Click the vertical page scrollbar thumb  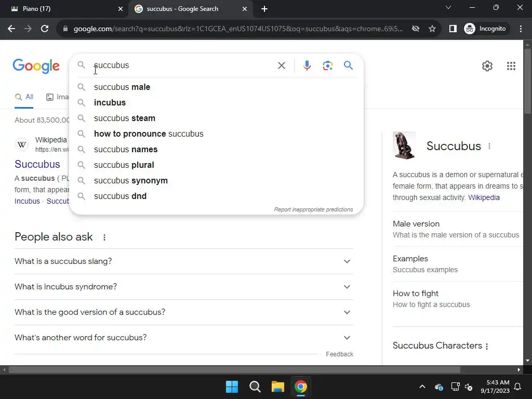point(527,82)
